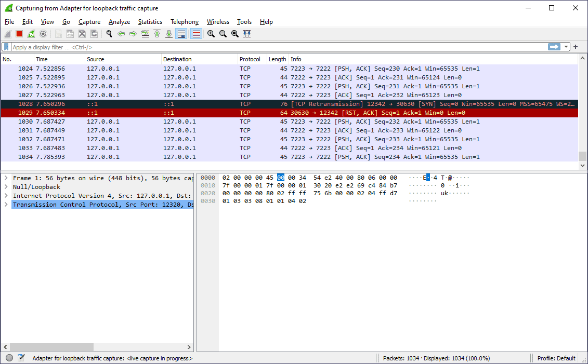Open the Telephony menu
The image size is (588, 364).
pos(185,22)
